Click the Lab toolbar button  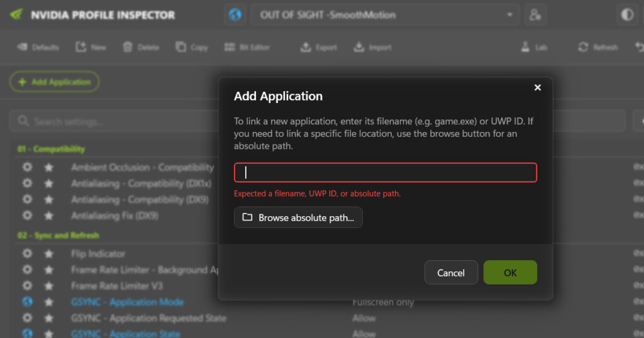point(534,47)
